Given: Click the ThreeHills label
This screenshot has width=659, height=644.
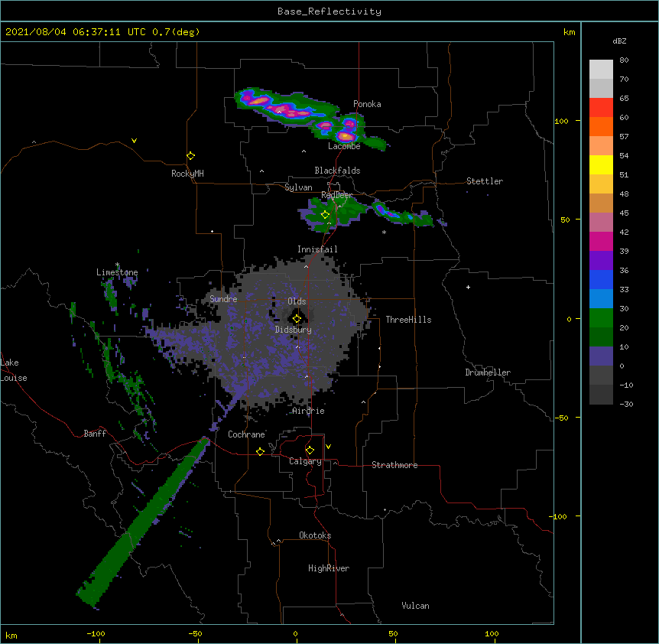Looking at the screenshot, I should (x=408, y=320).
